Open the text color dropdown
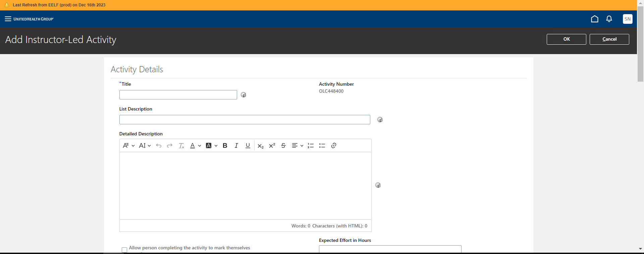The width and height of the screenshot is (644, 254). (195, 145)
